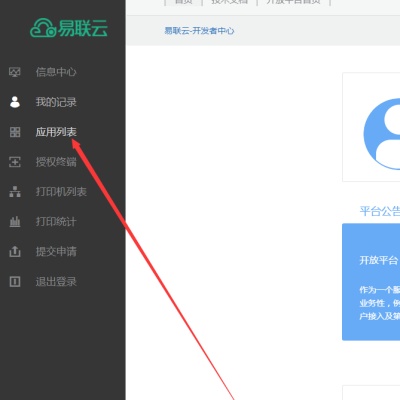Select 应用列表 in the sidebar
Image resolution: width=400 pixels, height=400 pixels.
coord(56,132)
